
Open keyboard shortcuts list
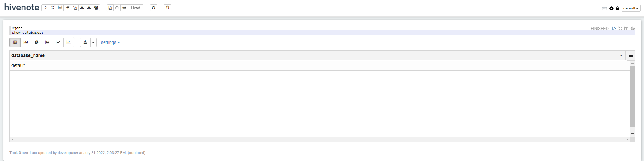point(604,9)
